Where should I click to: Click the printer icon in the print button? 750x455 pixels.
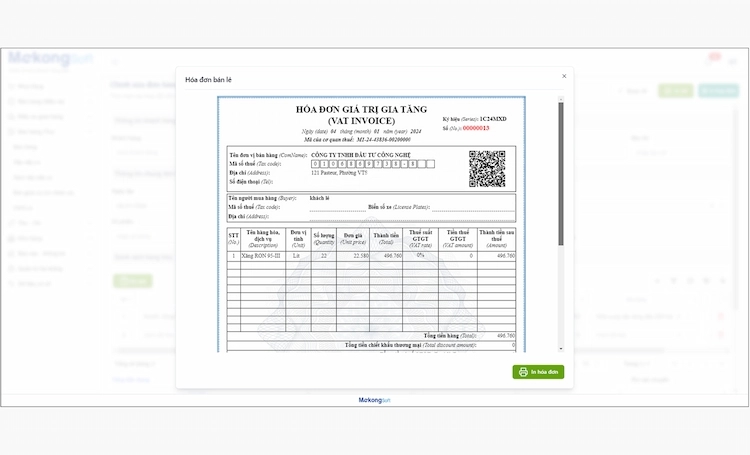pyautogui.click(x=523, y=372)
